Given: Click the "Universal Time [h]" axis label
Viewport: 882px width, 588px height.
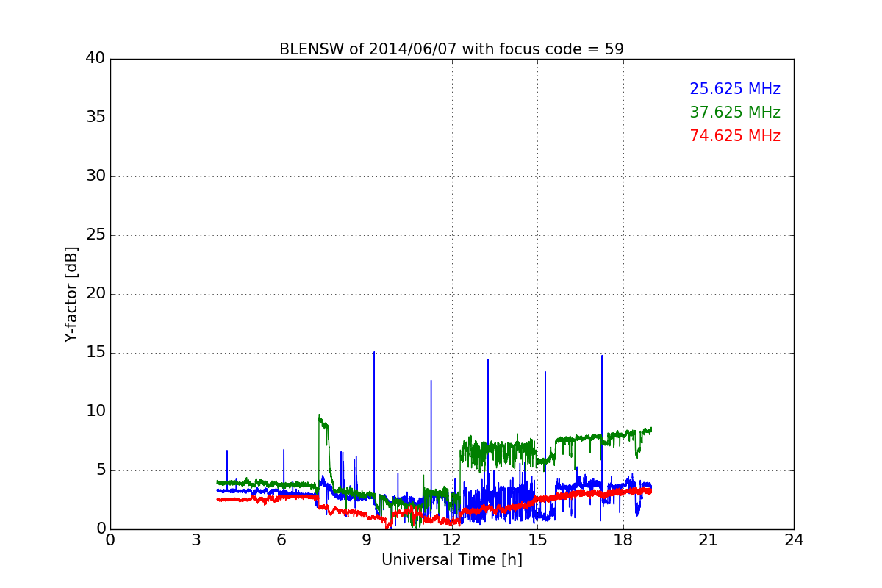Looking at the screenshot, I should (451, 560).
